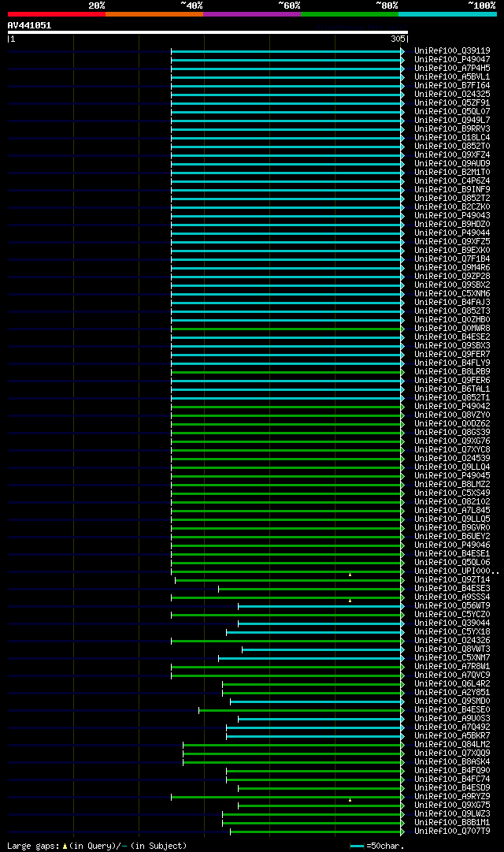Click the UniRef100_B4FAJ3 label
This screenshot has width=504, height=852.
coord(452,303)
